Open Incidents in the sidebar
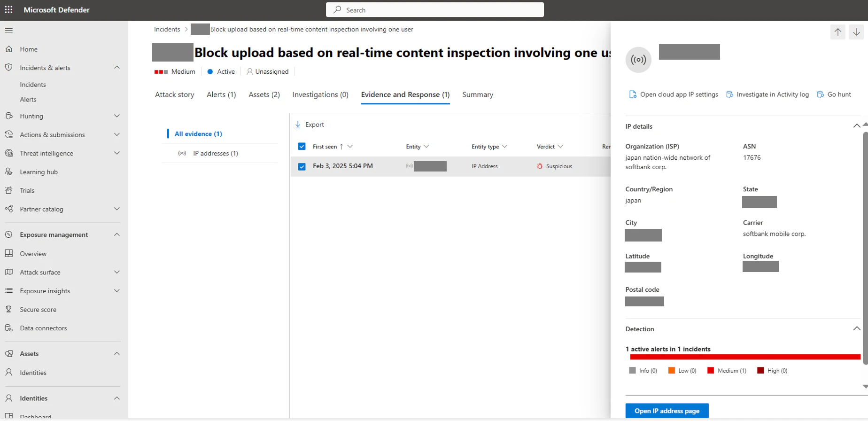Image resolution: width=868 pixels, height=421 pixels. pos(33,85)
